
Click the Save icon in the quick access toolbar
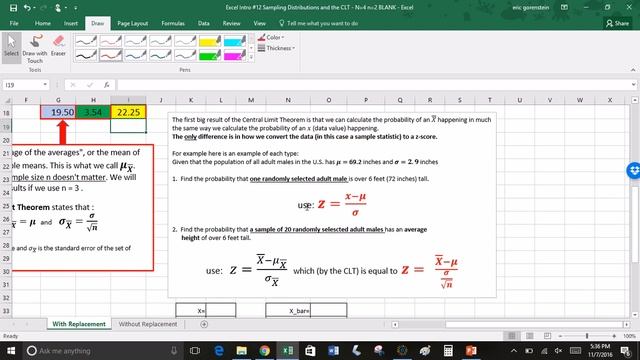tap(13, 7)
